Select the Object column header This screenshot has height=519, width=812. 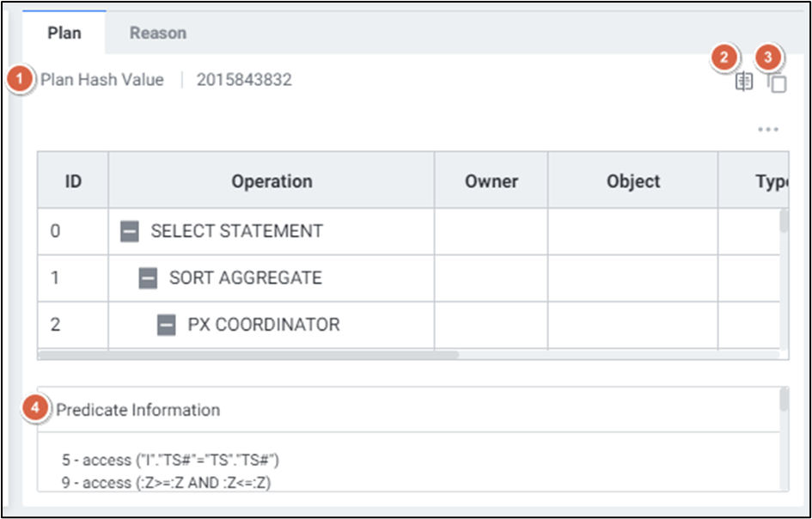(x=633, y=181)
